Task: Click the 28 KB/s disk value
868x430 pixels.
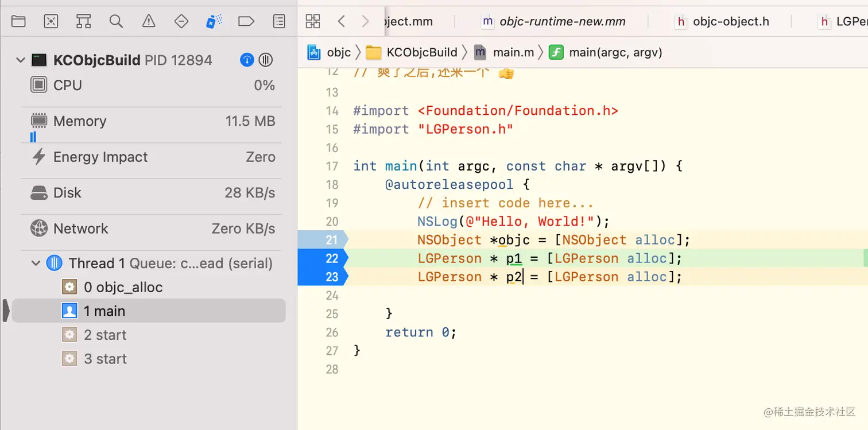Action: coord(250,192)
